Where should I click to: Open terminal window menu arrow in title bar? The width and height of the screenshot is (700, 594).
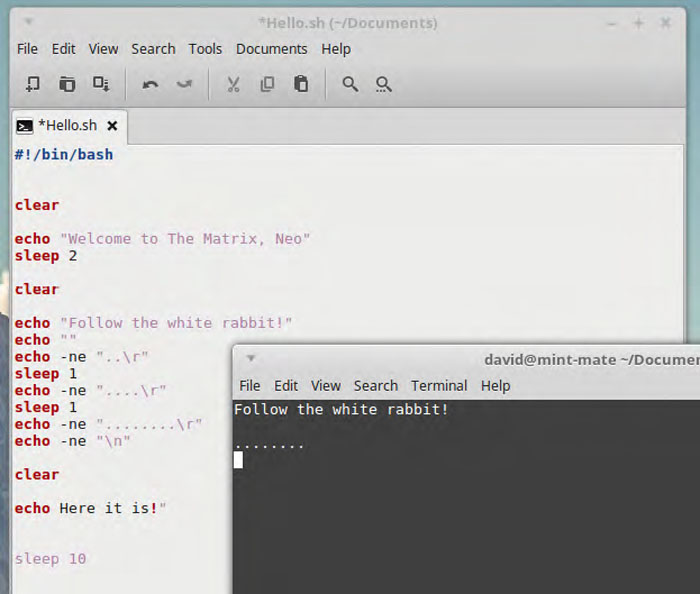[250, 358]
